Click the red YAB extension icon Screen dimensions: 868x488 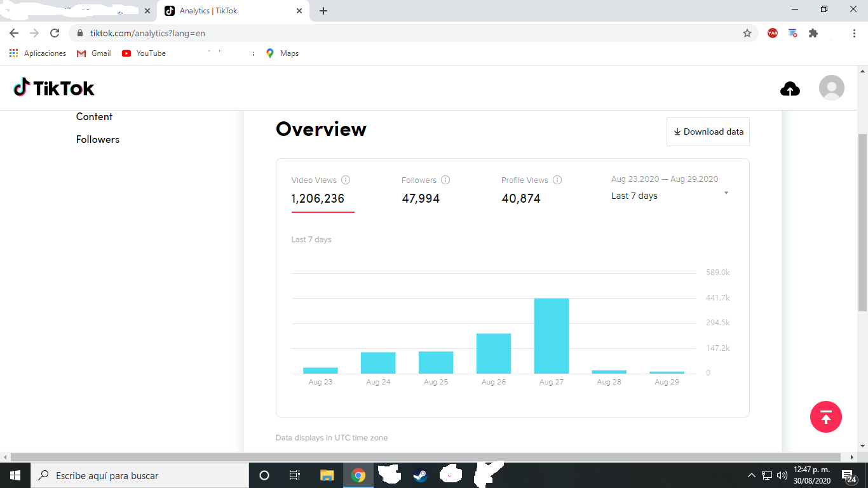(x=773, y=33)
